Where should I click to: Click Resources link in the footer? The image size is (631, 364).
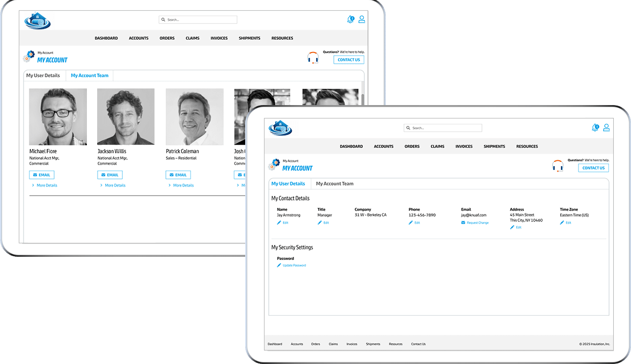395,344
